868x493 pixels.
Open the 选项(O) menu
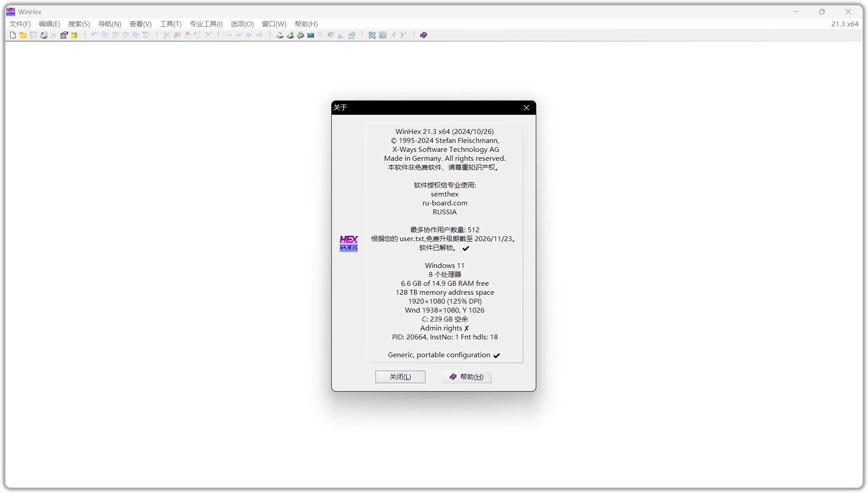coord(242,24)
